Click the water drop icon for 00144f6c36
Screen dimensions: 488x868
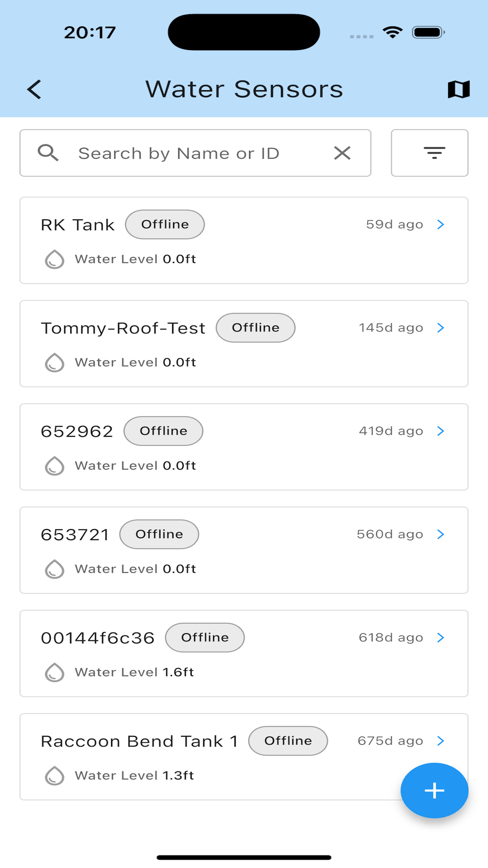55,673
